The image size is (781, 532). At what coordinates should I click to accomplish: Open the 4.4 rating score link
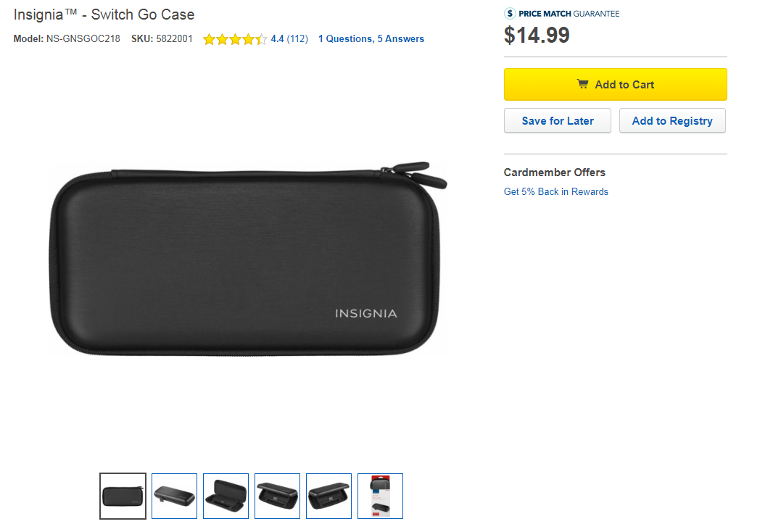pos(277,39)
